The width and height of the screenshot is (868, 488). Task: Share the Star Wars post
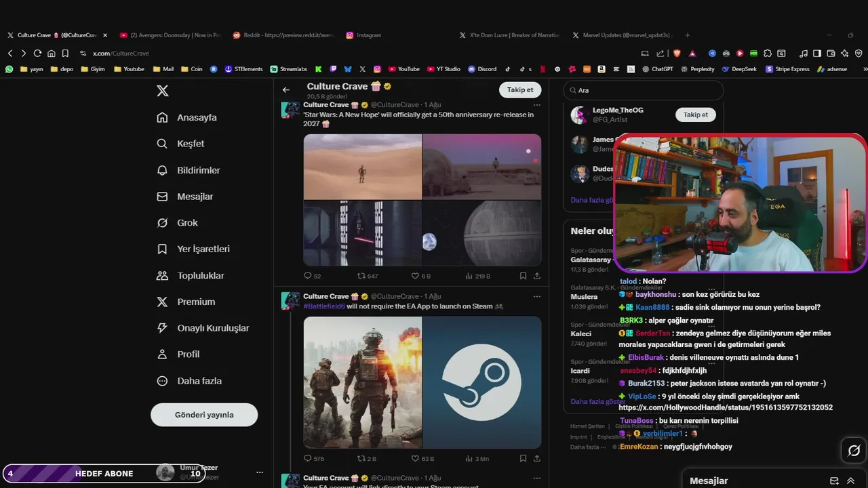pos(537,276)
